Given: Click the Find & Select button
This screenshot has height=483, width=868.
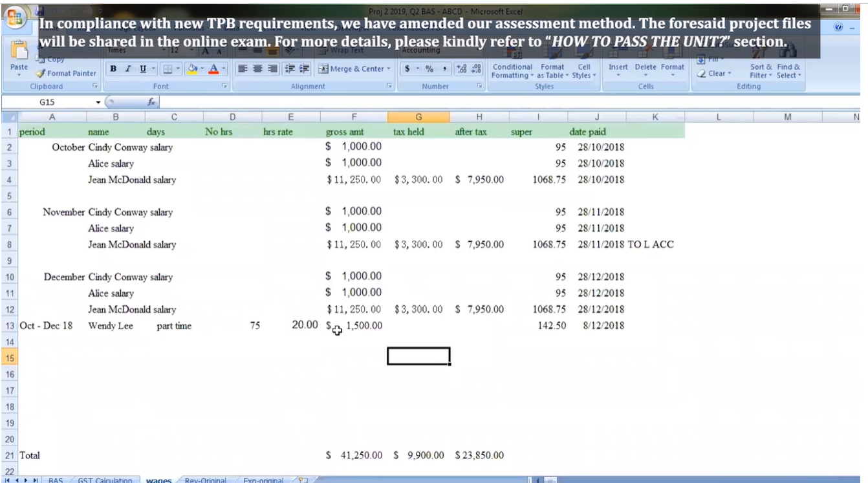Looking at the screenshot, I should (788, 71).
